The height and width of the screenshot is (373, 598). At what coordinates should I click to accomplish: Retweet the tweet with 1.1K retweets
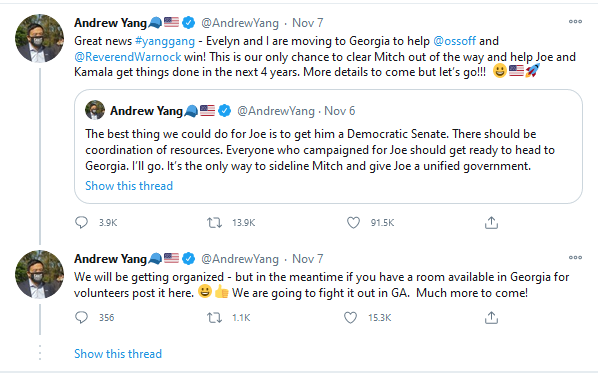[x=214, y=317]
